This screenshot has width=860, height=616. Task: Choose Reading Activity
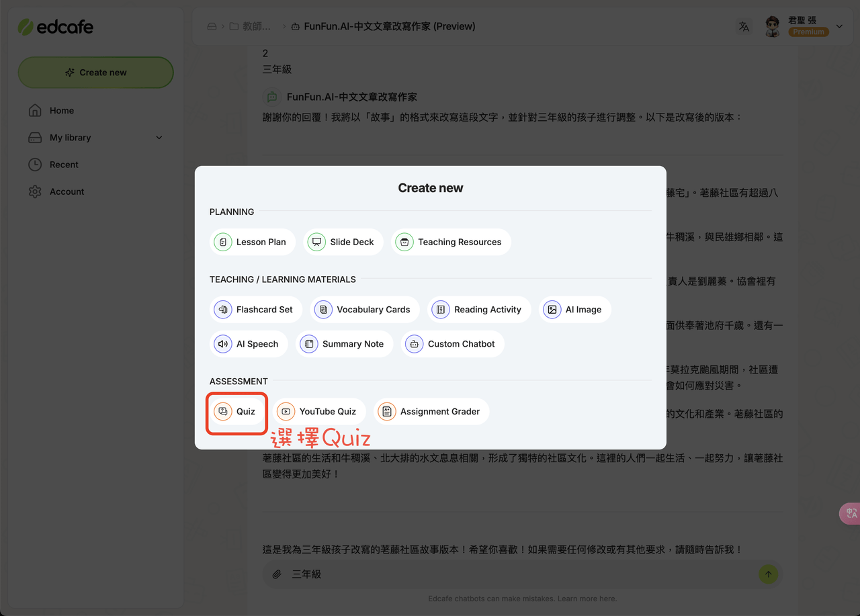tap(479, 310)
